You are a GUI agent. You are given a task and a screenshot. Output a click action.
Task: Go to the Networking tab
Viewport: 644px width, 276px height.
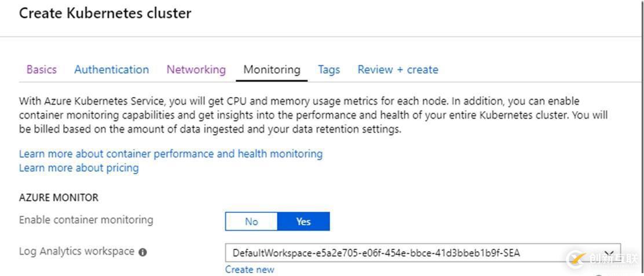[x=196, y=69]
